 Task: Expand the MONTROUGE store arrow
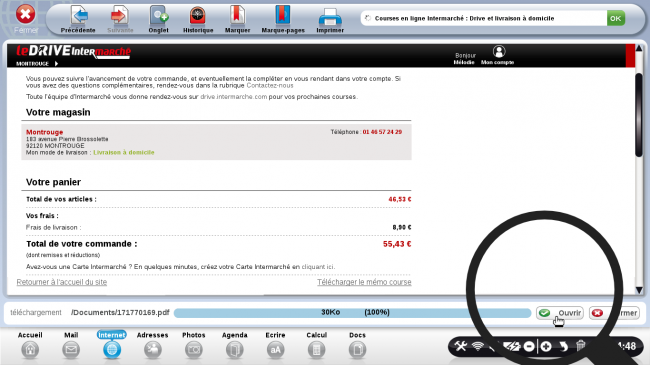point(56,64)
